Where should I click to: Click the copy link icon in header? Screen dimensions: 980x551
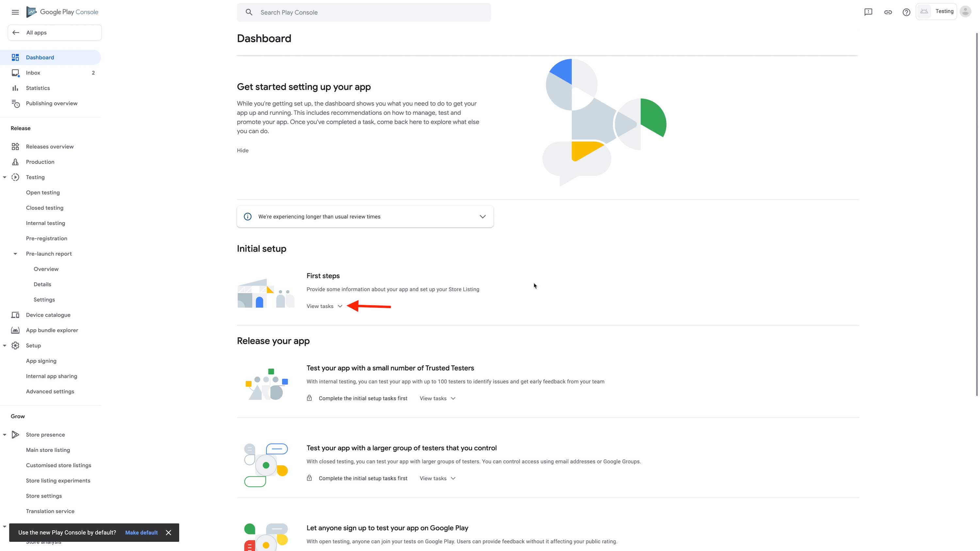(888, 12)
